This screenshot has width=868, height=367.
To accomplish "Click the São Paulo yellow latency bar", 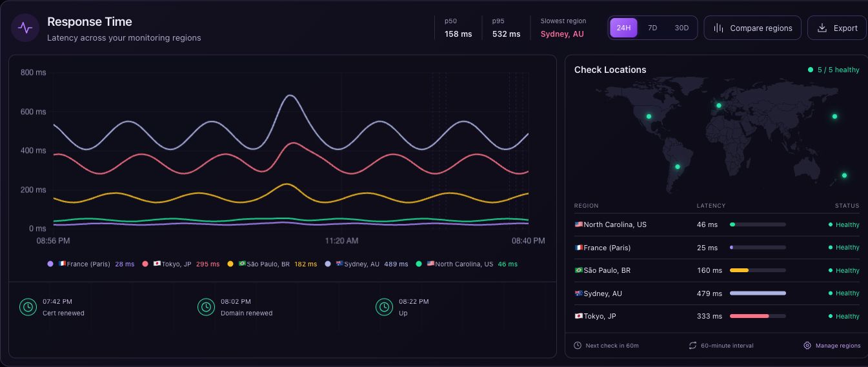I will coord(758,270).
